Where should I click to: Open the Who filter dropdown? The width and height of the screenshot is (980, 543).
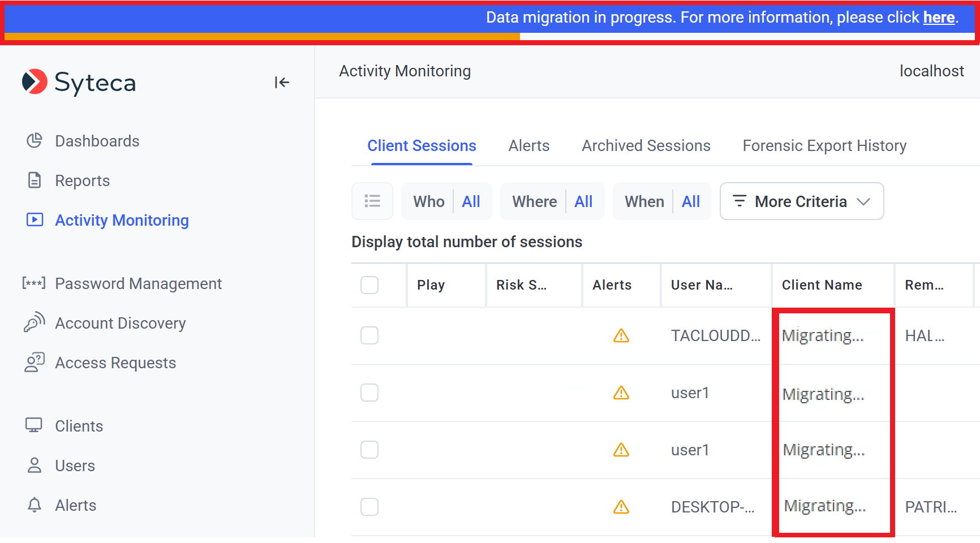pyautogui.click(x=446, y=201)
